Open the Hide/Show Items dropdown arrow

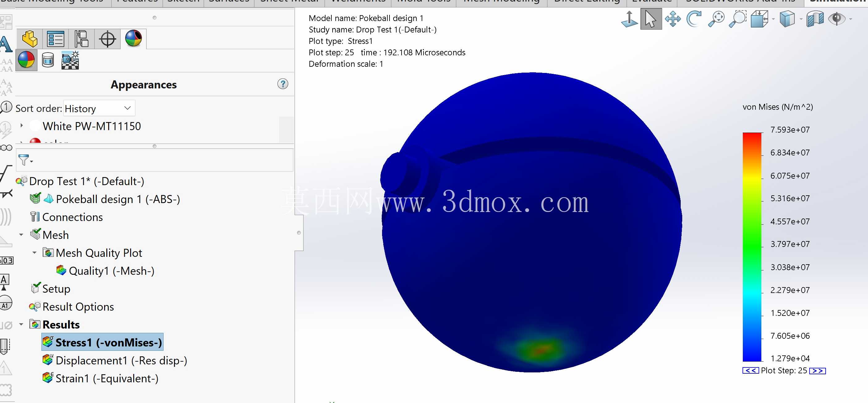pyautogui.click(x=851, y=19)
